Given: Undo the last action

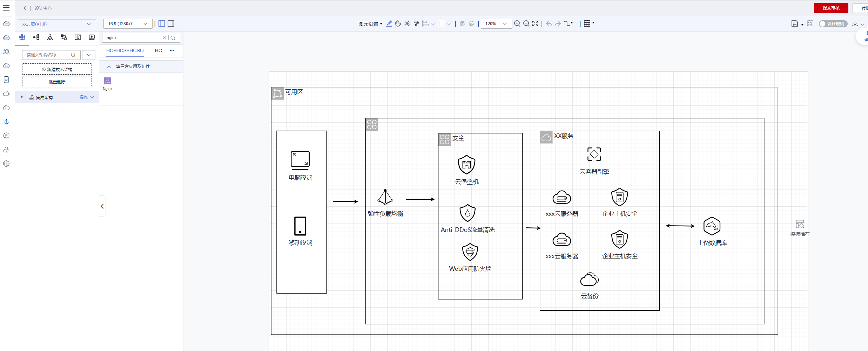Looking at the screenshot, I should (x=549, y=23).
